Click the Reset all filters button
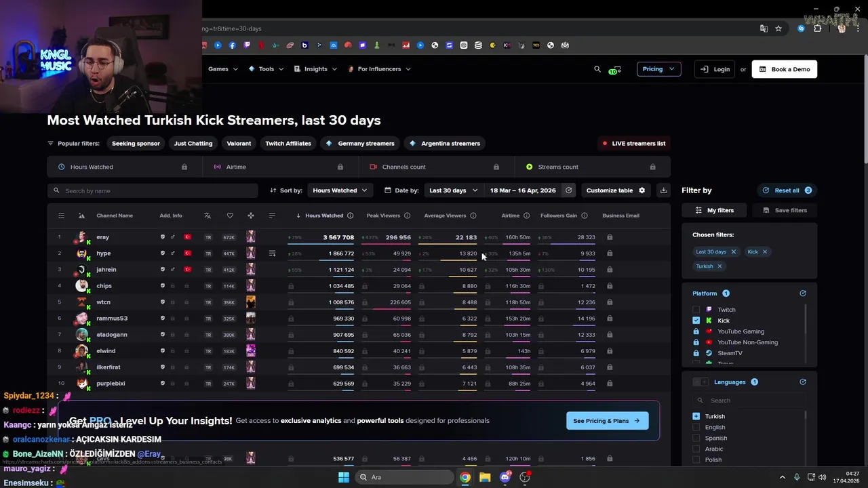868x488 pixels. 787,190
